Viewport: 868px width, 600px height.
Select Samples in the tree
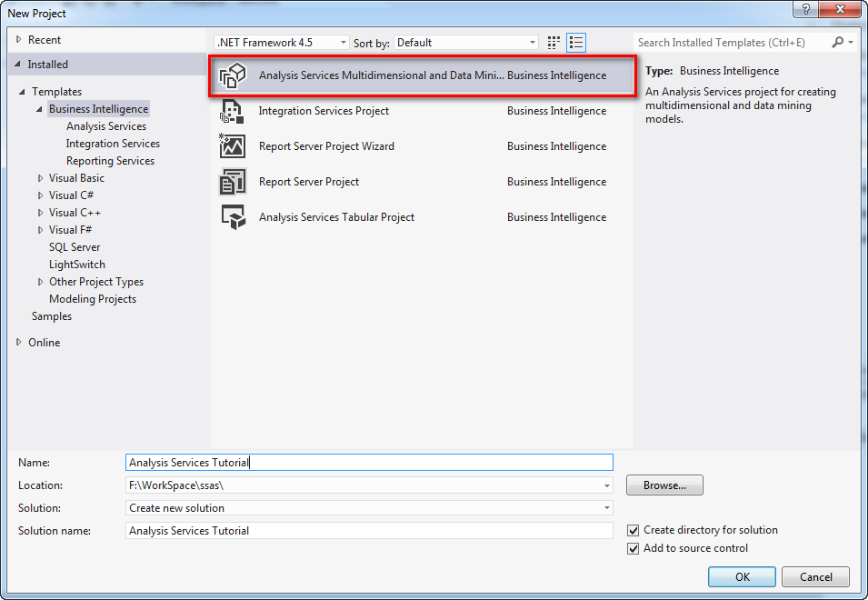(x=52, y=316)
